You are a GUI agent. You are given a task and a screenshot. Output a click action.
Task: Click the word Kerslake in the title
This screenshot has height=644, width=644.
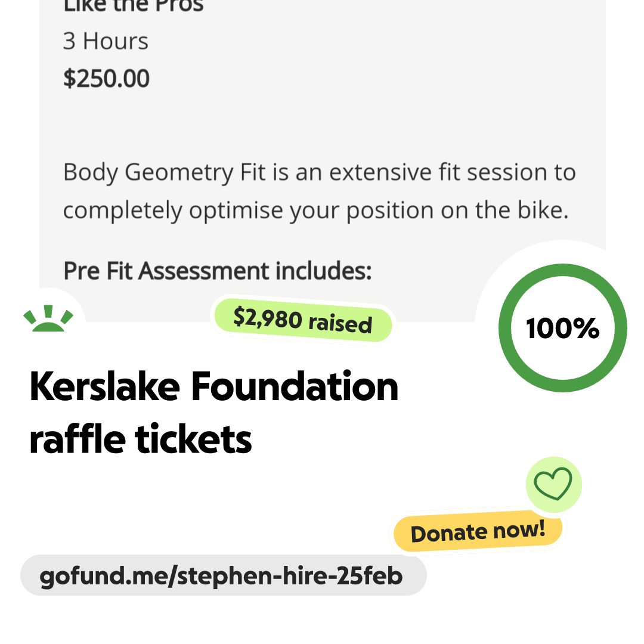coord(104,387)
